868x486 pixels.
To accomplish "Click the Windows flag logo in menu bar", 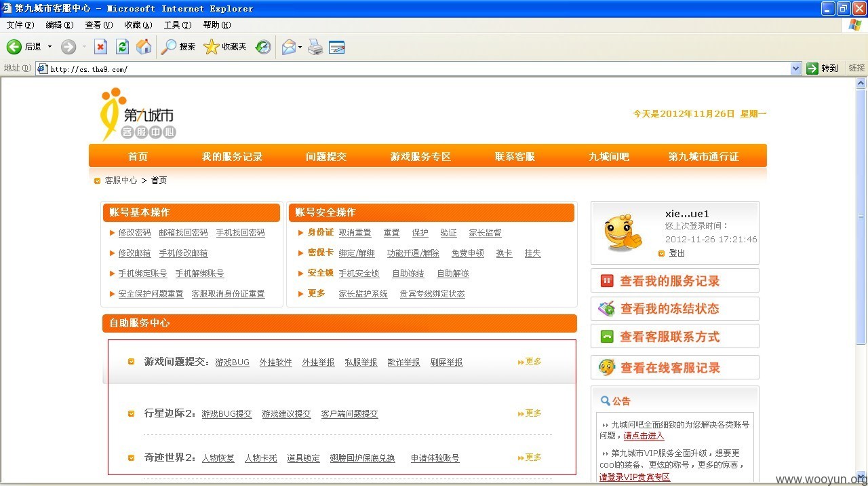I will click(855, 25).
